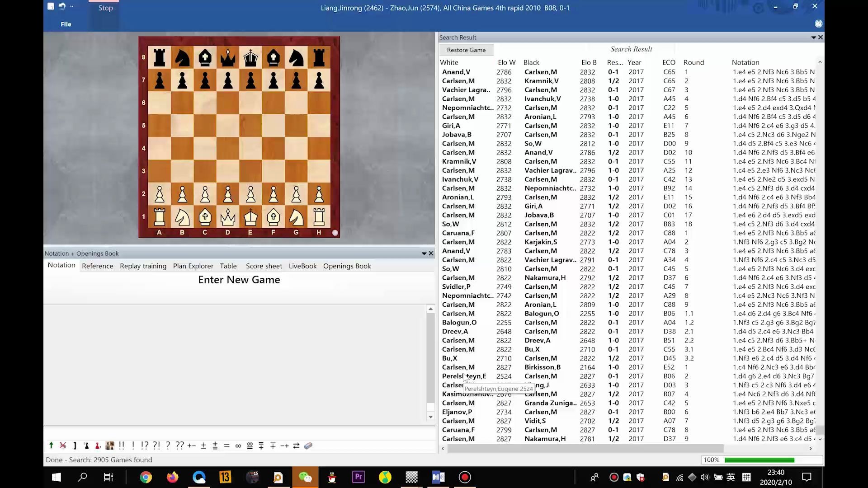868x488 pixels.
Task: Click the red X delete variation icon
Action: [63, 446]
